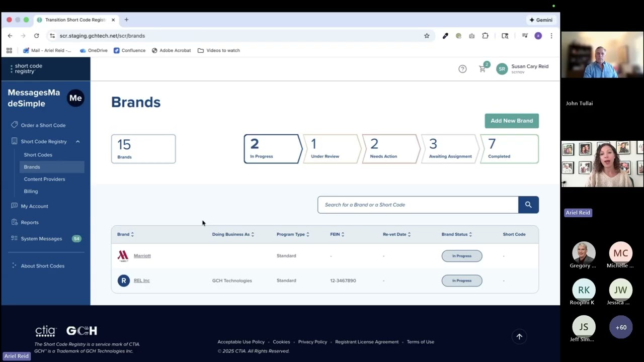The image size is (644, 362).
Task: Open Content Providers in sidebar
Action: point(44,179)
